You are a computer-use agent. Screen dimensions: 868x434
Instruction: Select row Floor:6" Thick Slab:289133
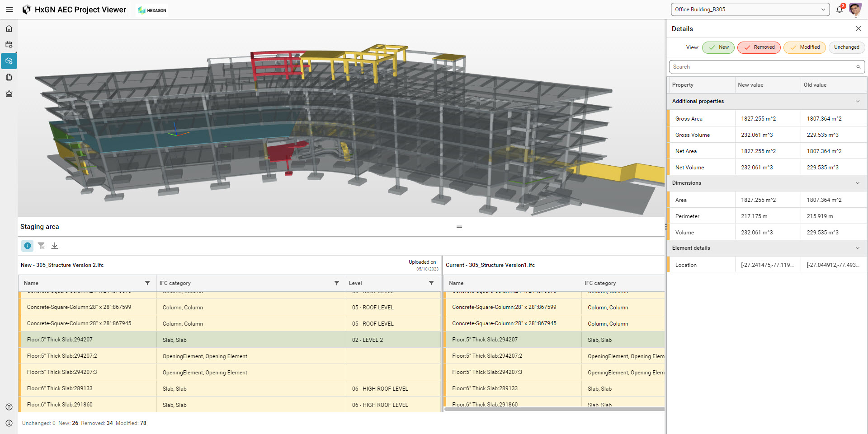pos(60,388)
